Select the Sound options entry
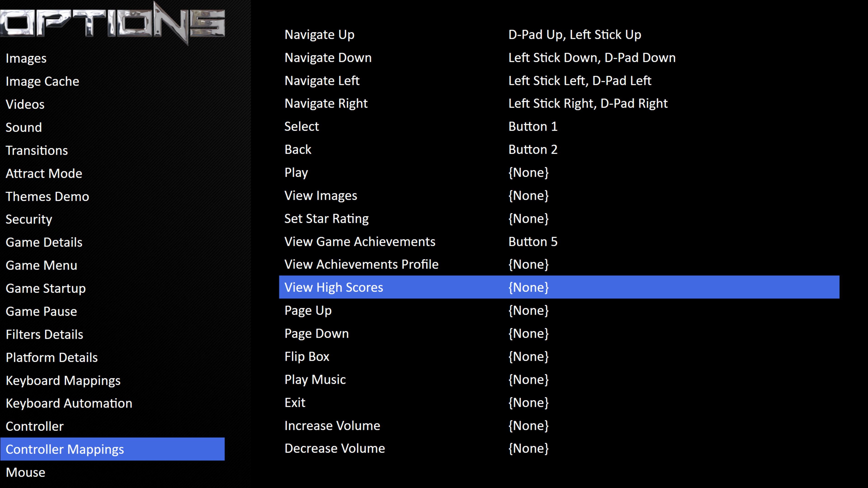The height and width of the screenshot is (488, 868). 113,127
